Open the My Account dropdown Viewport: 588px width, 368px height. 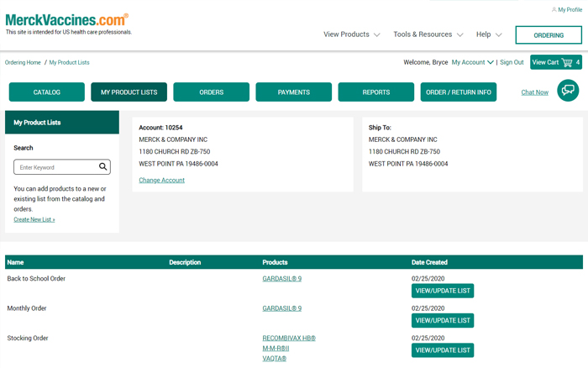(x=472, y=62)
